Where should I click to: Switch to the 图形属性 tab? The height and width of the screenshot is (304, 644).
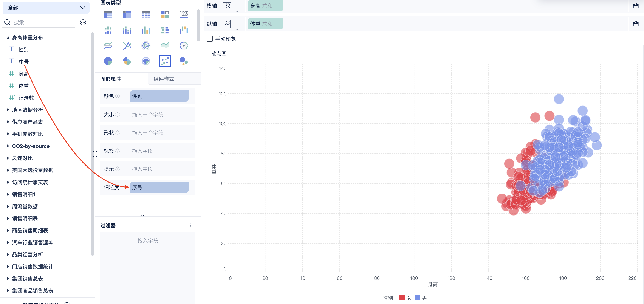click(110, 79)
